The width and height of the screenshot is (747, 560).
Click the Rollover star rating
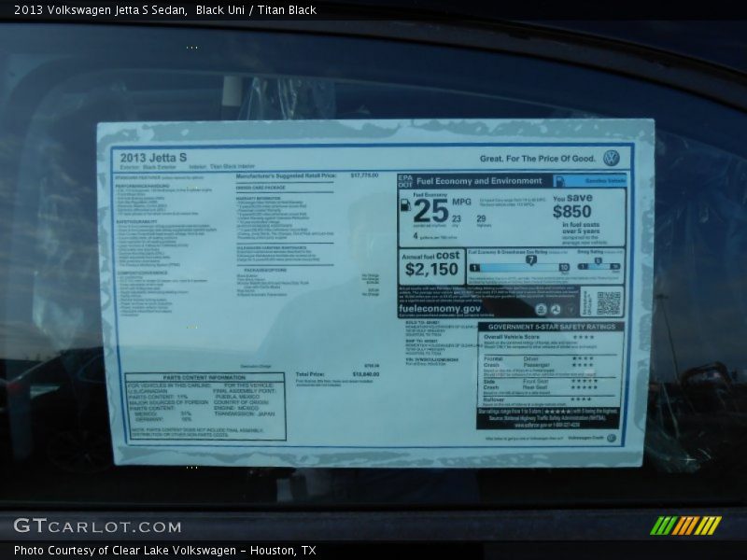click(581, 399)
